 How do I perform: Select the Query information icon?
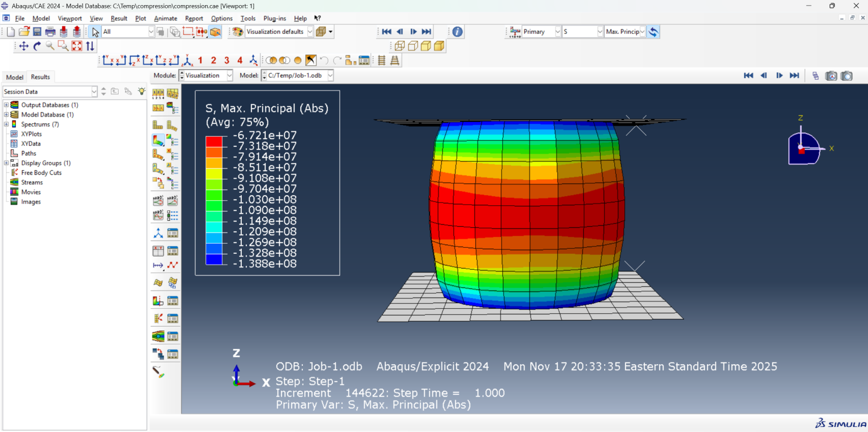click(x=457, y=32)
